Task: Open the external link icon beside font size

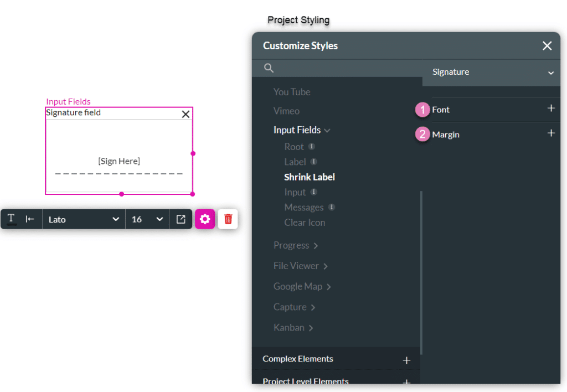Action: (181, 219)
